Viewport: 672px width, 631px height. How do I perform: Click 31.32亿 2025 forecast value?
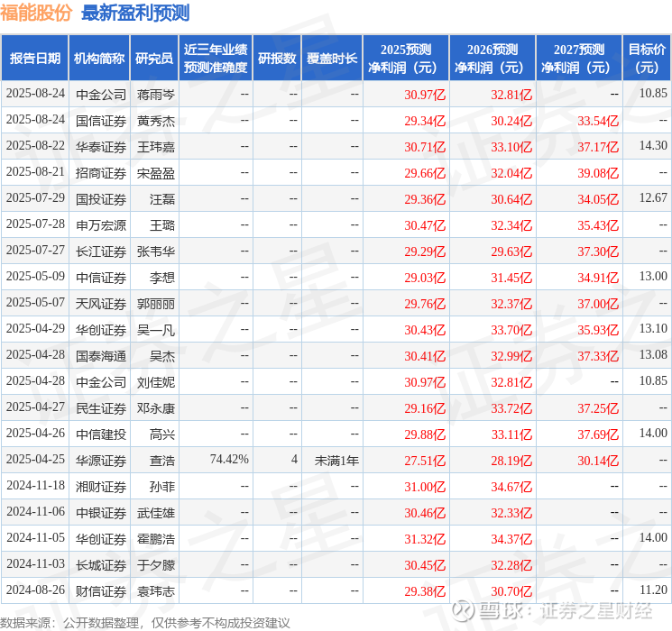pyautogui.click(x=425, y=539)
